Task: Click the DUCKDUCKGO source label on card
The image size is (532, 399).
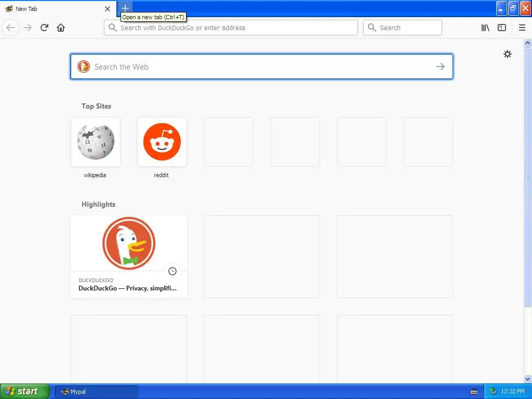Action: [96, 280]
